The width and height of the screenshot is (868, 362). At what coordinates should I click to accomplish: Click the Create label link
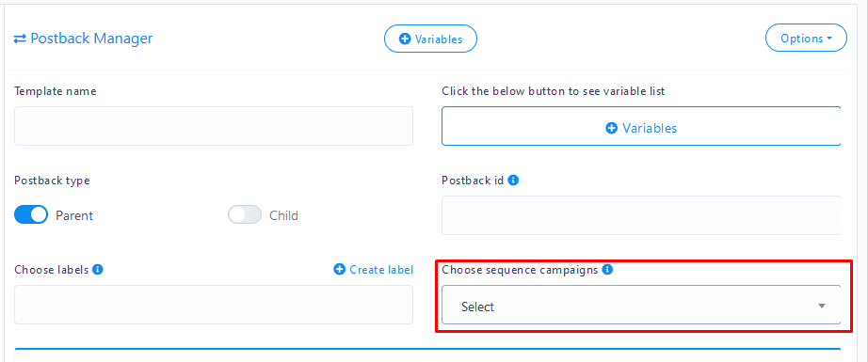point(381,270)
